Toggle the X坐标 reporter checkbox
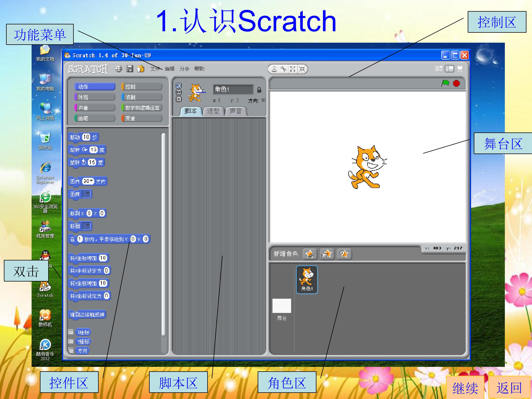Image resolution: width=532 pixels, height=399 pixels. tap(71, 332)
